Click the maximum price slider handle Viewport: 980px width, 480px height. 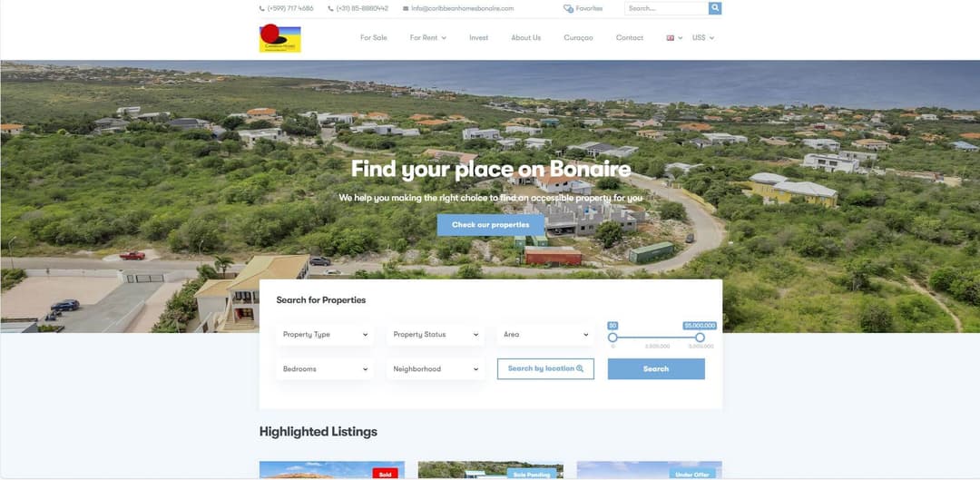coord(700,338)
